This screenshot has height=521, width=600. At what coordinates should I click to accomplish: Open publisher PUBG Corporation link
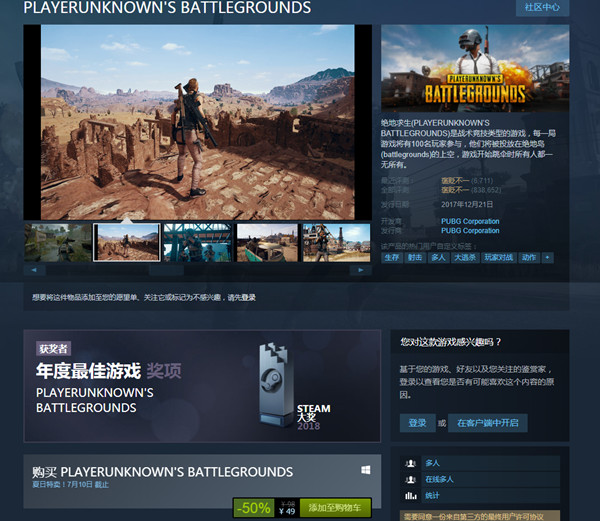(470, 231)
